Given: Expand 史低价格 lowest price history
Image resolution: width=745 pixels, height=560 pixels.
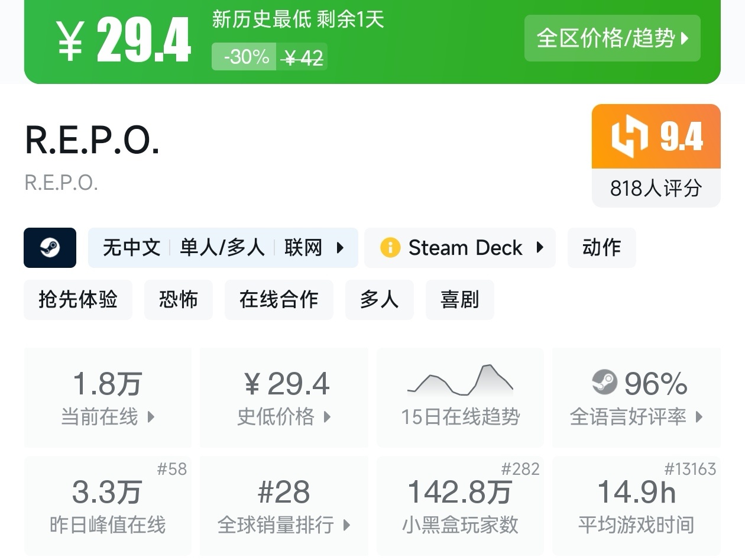Looking at the screenshot, I should click(x=327, y=417).
